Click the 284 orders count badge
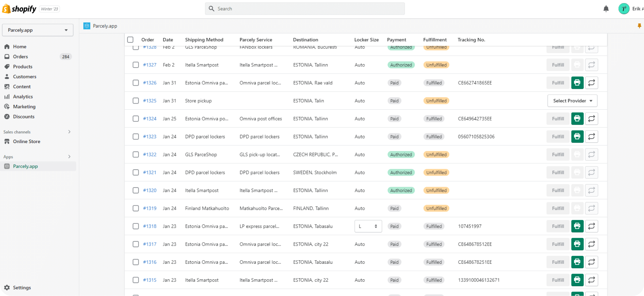The width and height of the screenshot is (644, 296). [66, 57]
